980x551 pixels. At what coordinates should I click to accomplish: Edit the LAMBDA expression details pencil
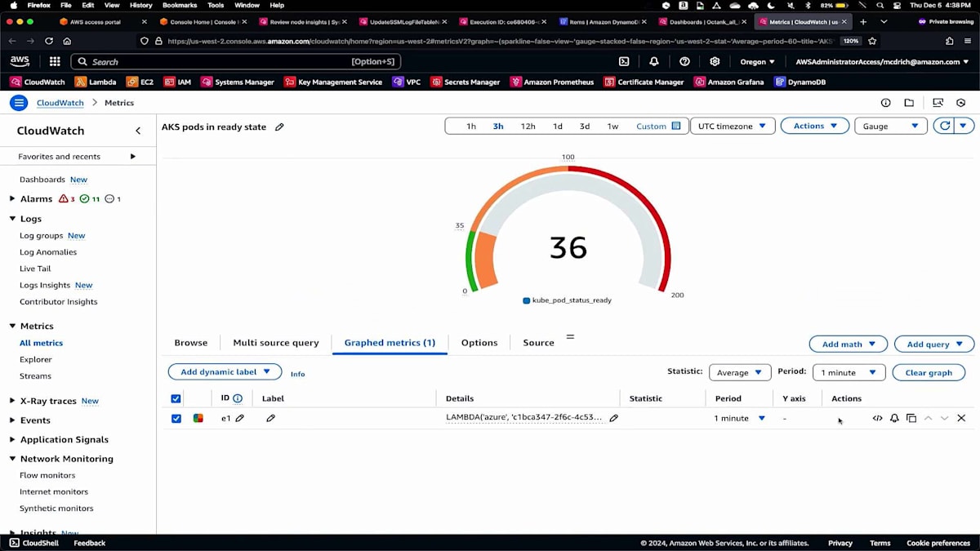(614, 418)
